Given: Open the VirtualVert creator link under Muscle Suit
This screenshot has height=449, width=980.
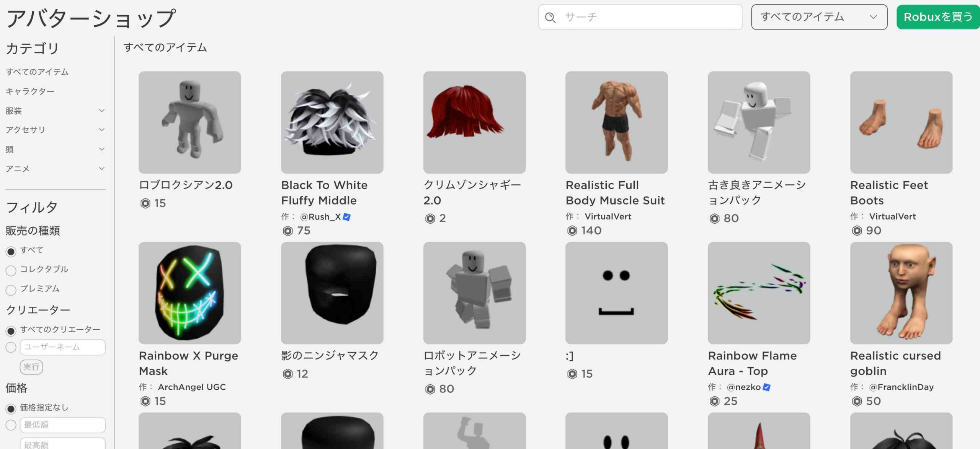Looking at the screenshot, I should tap(608, 216).
